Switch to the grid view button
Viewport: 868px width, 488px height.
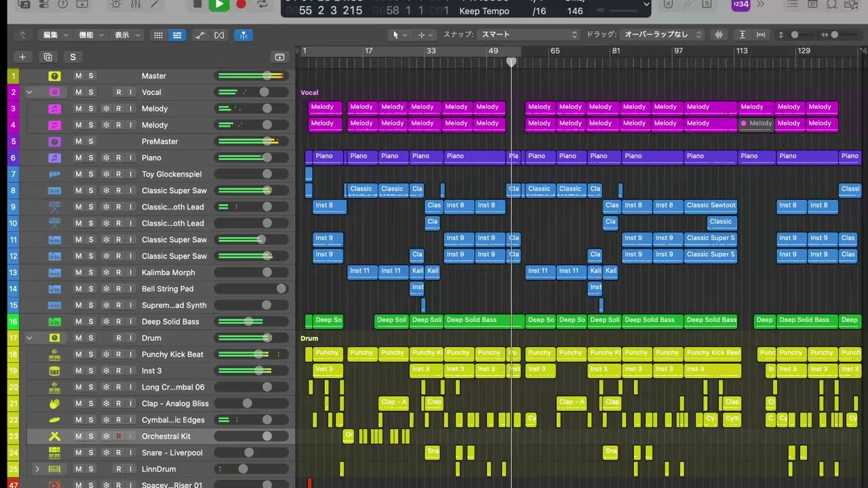coord(158,35)
